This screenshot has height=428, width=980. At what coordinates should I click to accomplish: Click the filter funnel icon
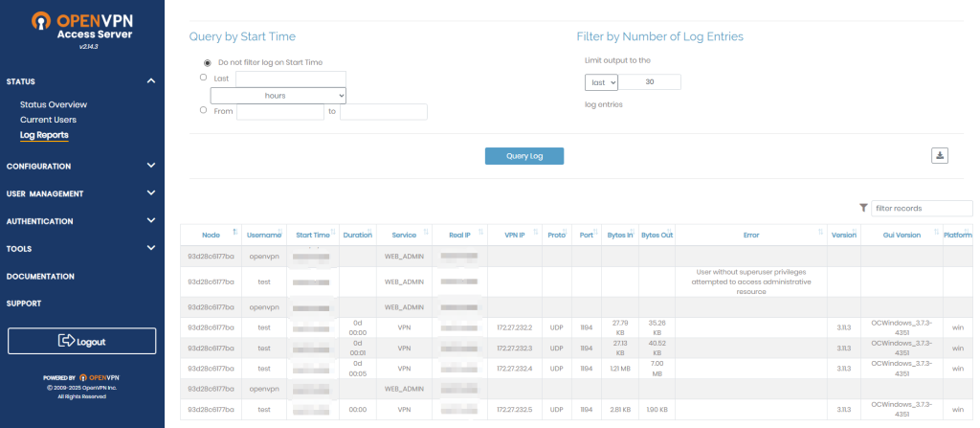863,208
